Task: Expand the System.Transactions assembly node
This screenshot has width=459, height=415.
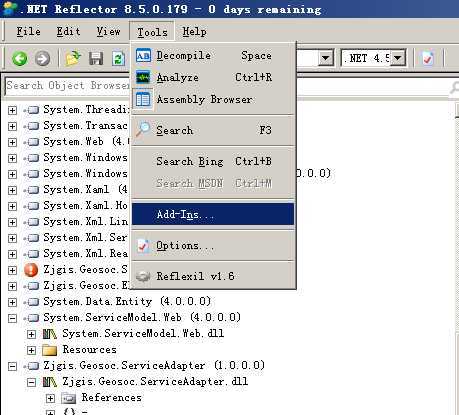Action: pyautogui.click(x=12, y=126)
